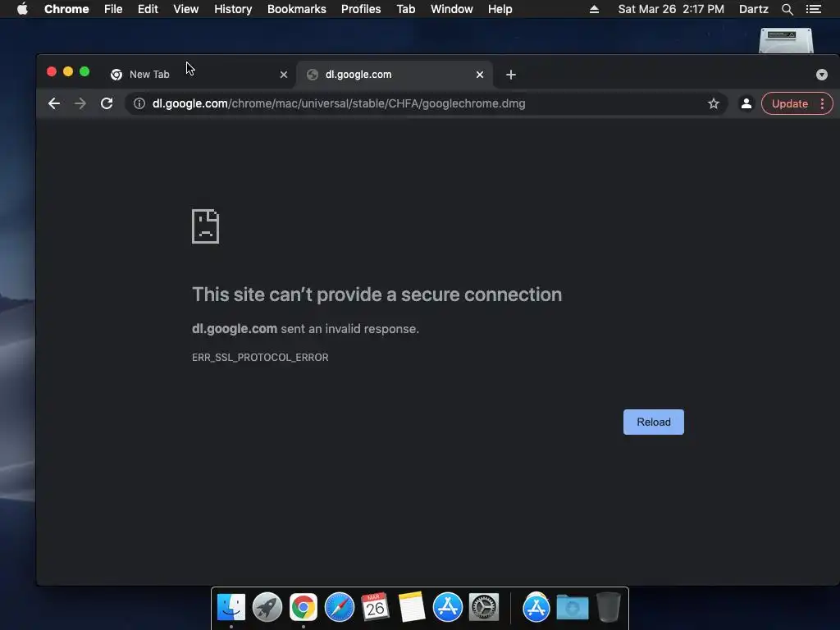The image size is (840, 630).
Task: Open the Window menu
Action: coord(452,9)
